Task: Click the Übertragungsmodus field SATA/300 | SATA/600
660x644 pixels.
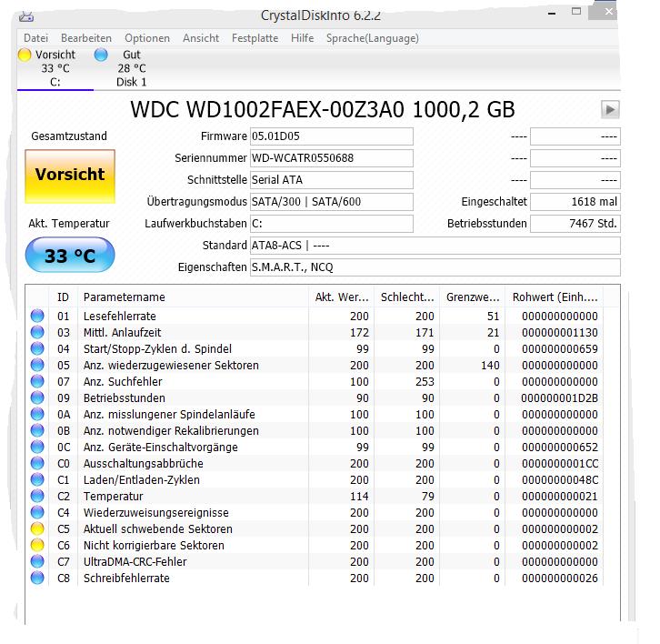Action: [332, 202]
